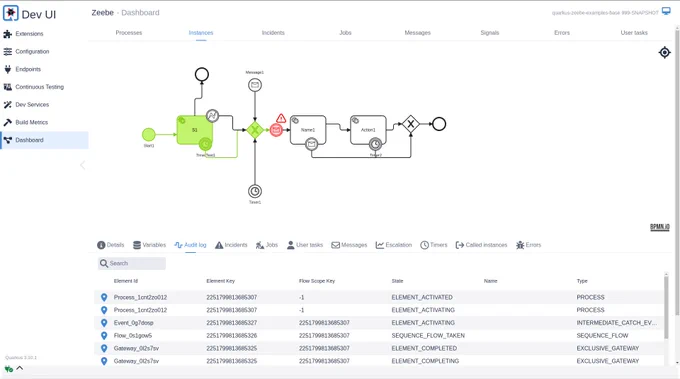Click the Type column header
The width and height of the screenshot is (680, 379).
(x=582, y=281)
